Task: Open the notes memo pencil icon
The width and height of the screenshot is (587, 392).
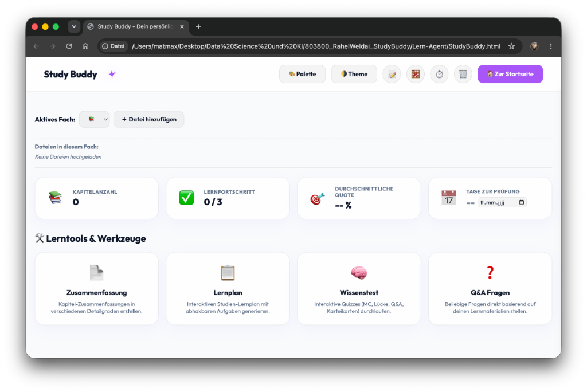Action: pos(392,74)
